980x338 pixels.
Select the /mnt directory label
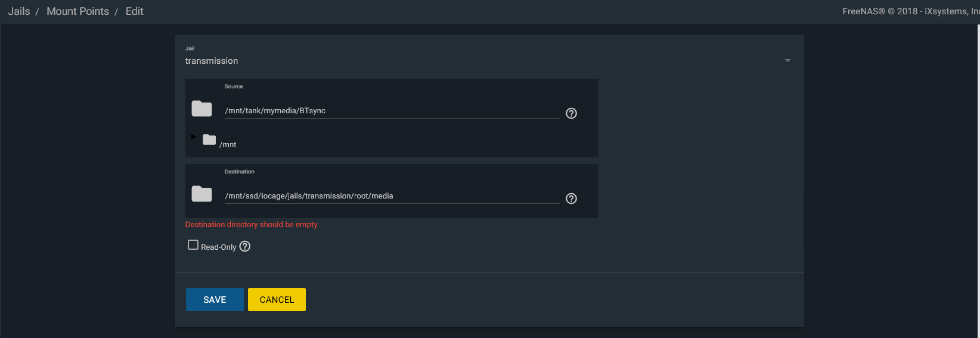pyautogui.click(x=228, y=145)
